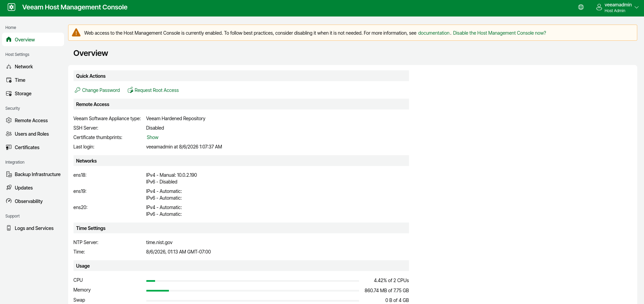Open the language globe icon
This screenshot has height=304, width=644.
[x=581, y=7]
